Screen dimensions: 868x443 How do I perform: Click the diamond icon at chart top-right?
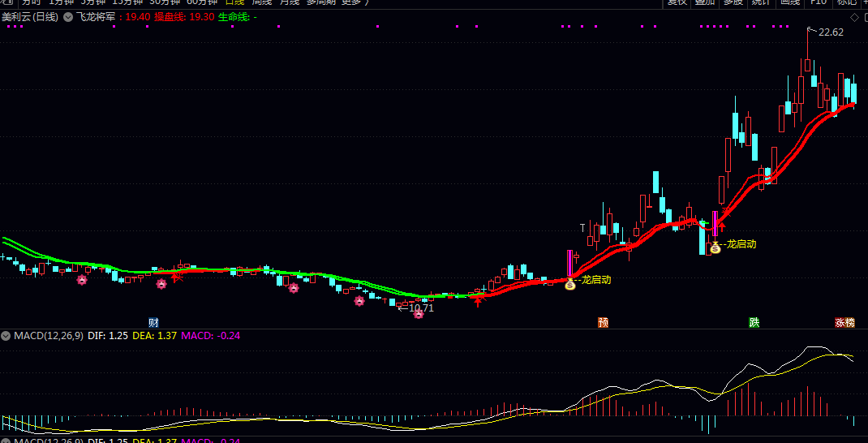(x=854, y=17)
